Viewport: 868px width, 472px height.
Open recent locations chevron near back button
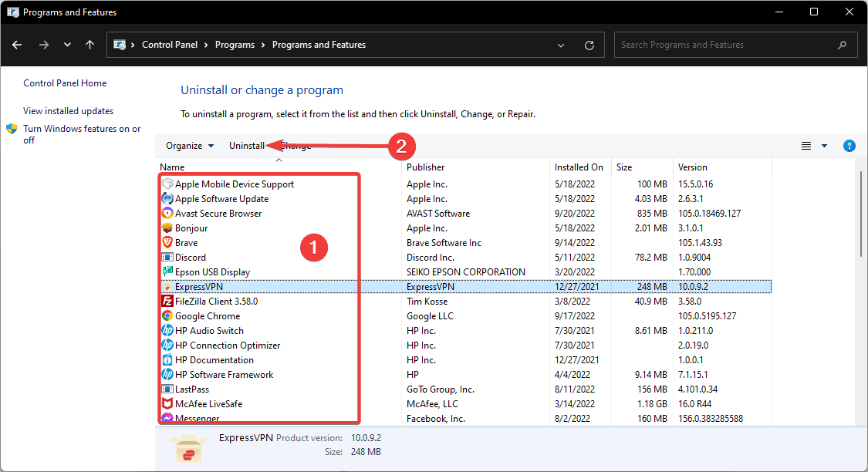pos(68,45)
